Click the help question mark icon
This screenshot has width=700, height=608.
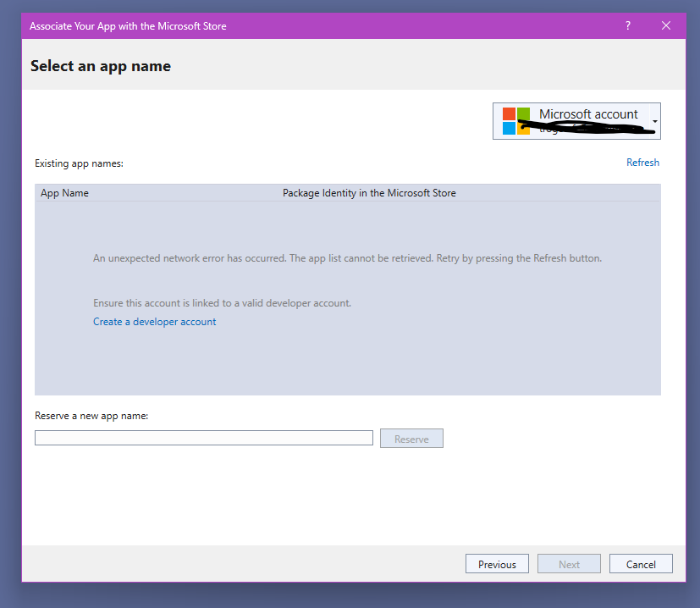(628, 25)
